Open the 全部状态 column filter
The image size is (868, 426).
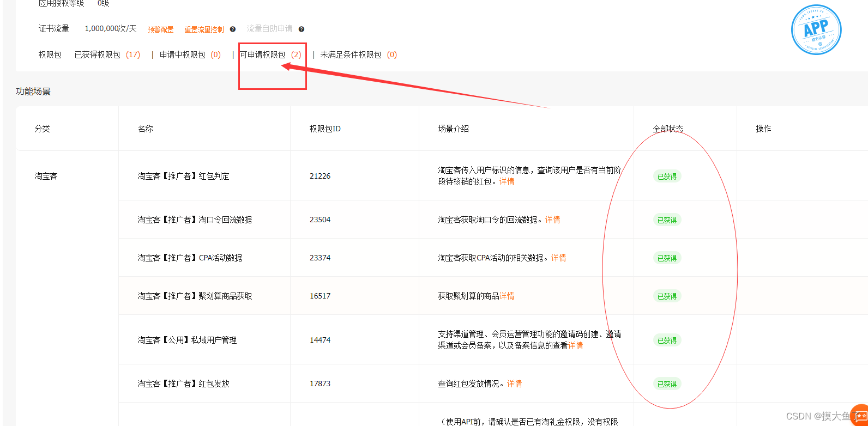point(668,129)
